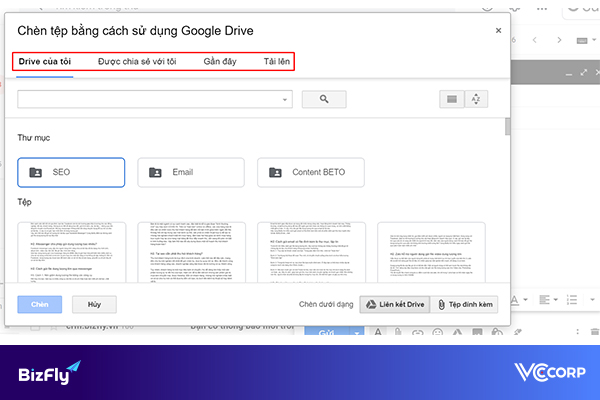The height and width of the screenshot is (400, 600).
Task: Expand compose window to full screen
Action: tap(584, 72)
